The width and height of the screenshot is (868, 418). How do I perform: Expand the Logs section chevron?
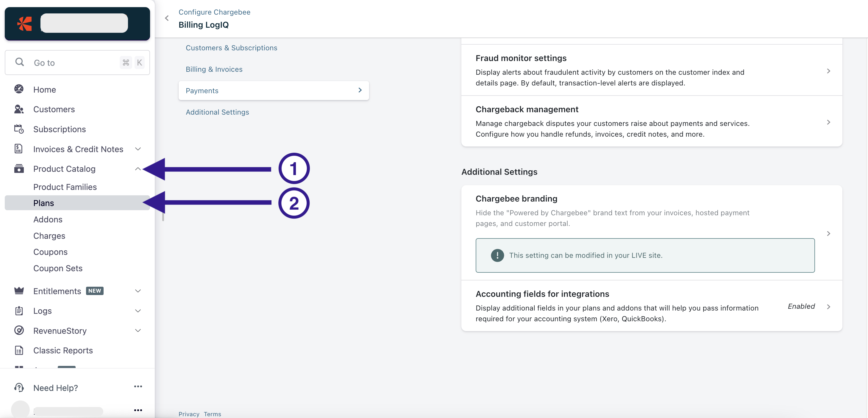[138, 311]
